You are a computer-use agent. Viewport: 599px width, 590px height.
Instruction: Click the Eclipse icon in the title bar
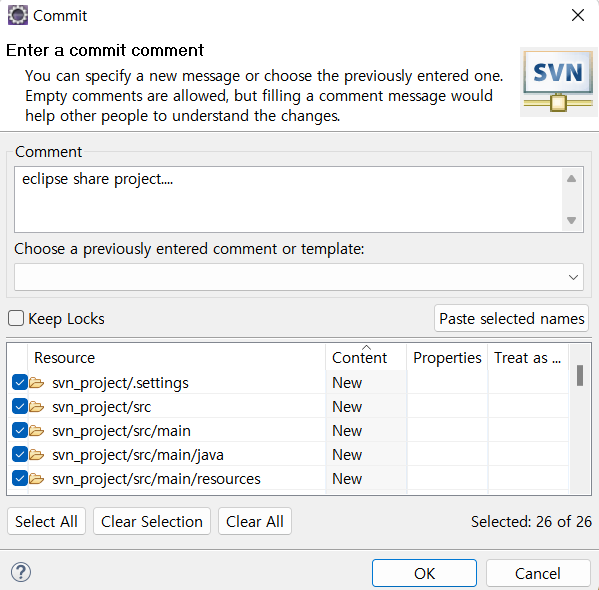(18, 15)
